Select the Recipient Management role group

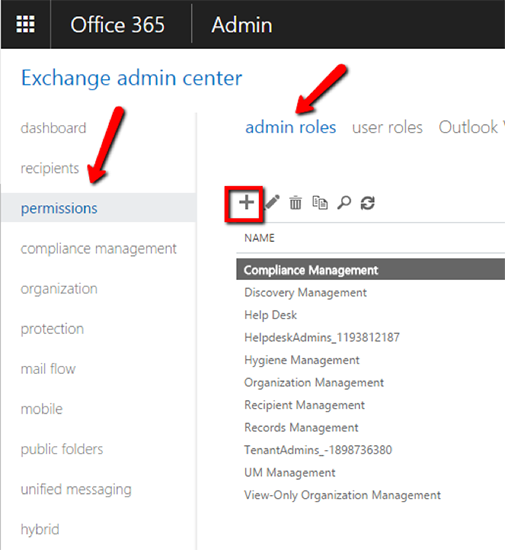(x=304, y=405)
